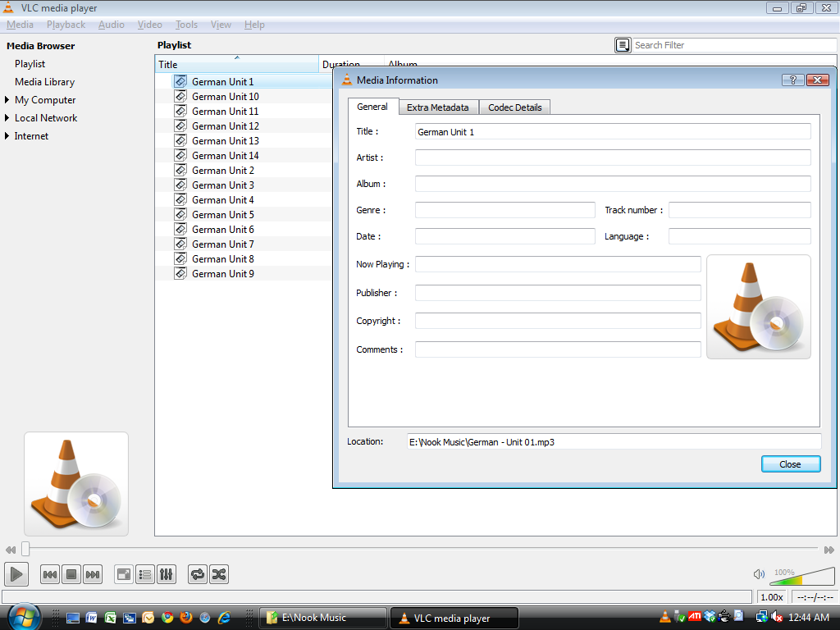Image resolution: width=840 pixels, height=630 pixels.
Task: Switch to the Codec Details tab
Action: [x=515, y=107]
